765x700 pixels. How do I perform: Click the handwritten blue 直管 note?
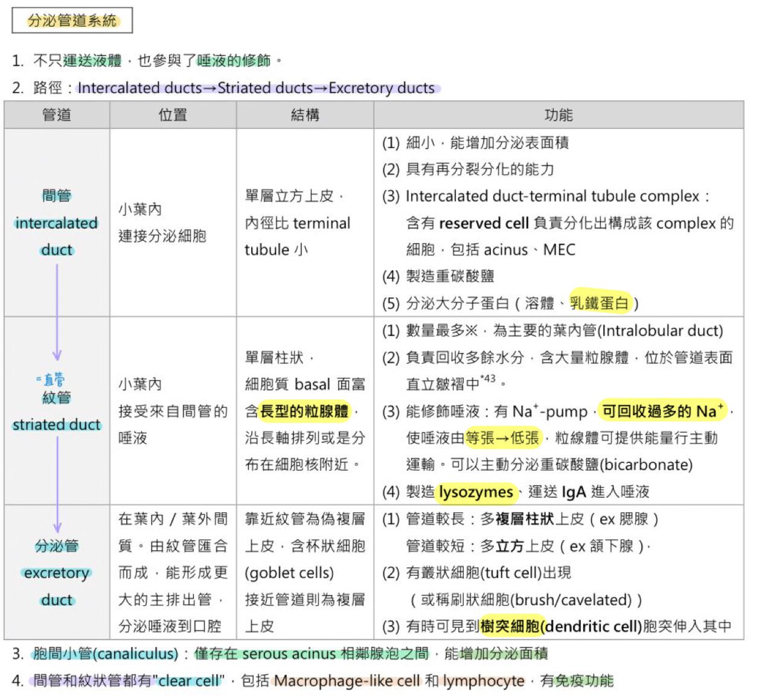pos(50,379)
